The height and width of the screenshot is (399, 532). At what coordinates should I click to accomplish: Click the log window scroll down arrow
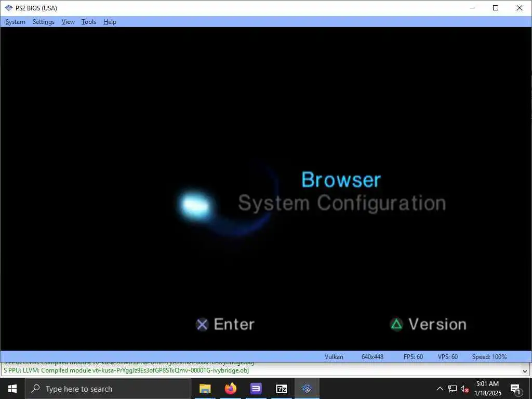525,371
